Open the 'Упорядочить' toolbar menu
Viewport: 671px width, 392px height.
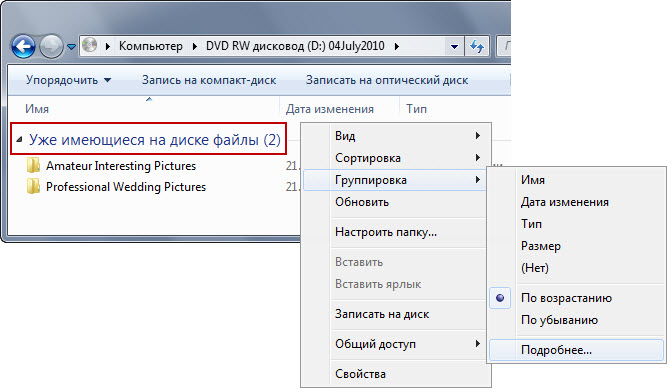tap(68, 80)
